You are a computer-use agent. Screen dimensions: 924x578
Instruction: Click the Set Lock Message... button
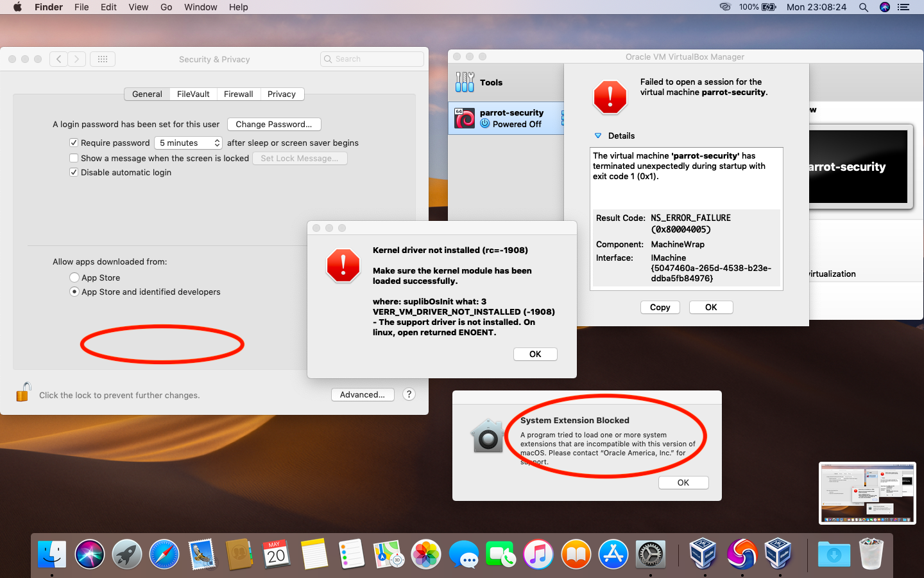coord(300,158)
